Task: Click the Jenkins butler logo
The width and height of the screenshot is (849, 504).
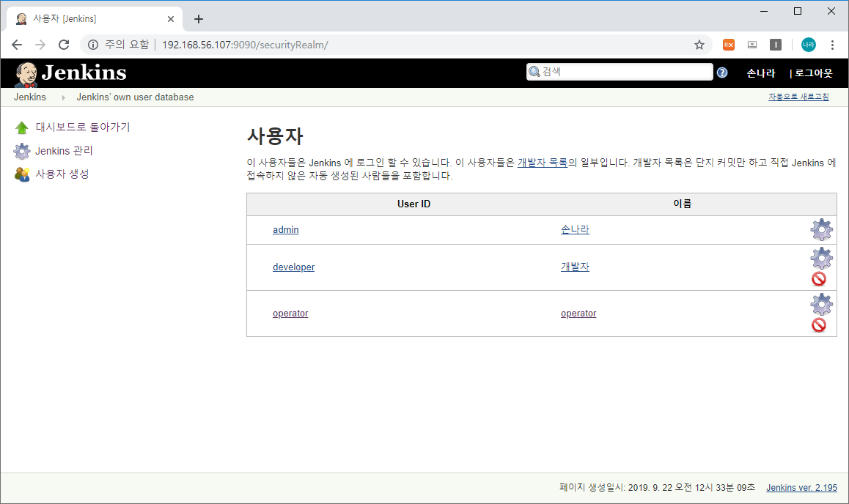Action: 26,73
